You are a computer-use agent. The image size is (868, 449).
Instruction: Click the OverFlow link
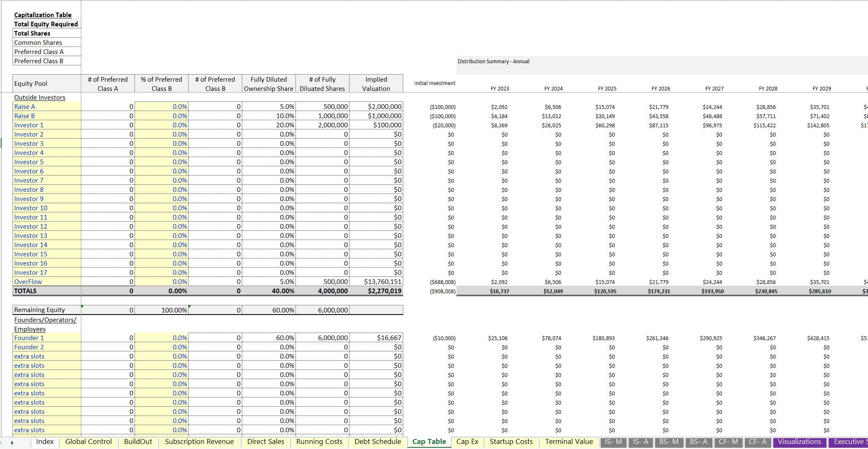point(28,281)
